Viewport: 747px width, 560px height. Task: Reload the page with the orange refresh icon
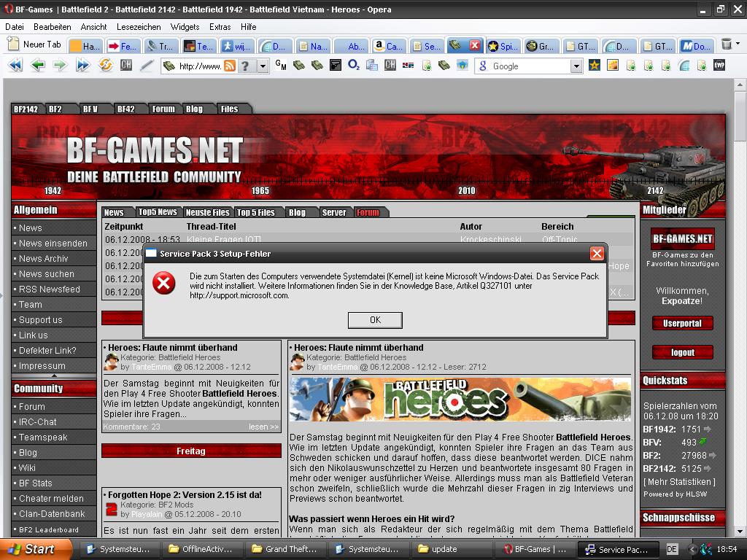105,65
